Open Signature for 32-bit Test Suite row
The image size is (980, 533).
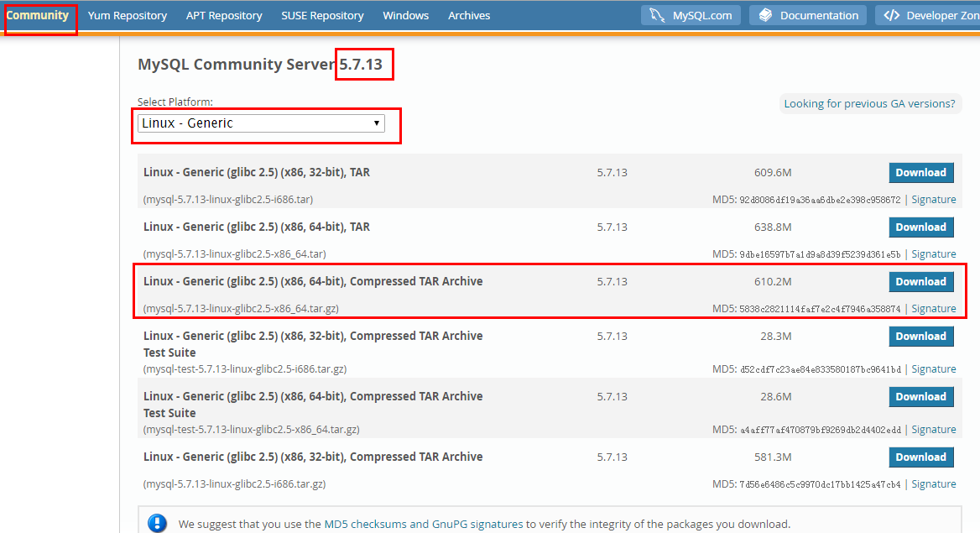point(934,369)
